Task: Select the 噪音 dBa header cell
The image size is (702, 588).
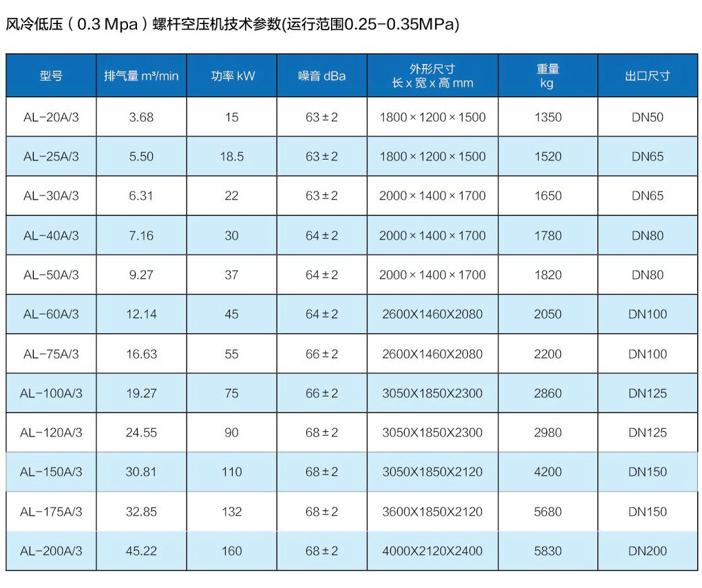Action: click(x=321, y=76)
